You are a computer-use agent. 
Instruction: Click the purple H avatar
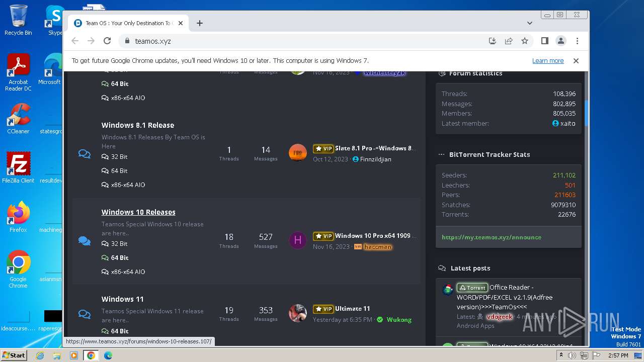pyautogui.click(x=298, y=240)
